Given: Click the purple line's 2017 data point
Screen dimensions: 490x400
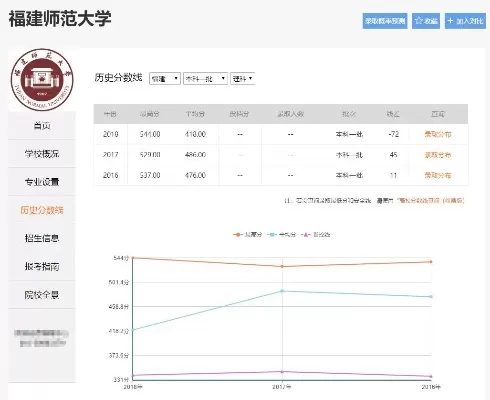Looking at the screenshot, I should 282,372.
